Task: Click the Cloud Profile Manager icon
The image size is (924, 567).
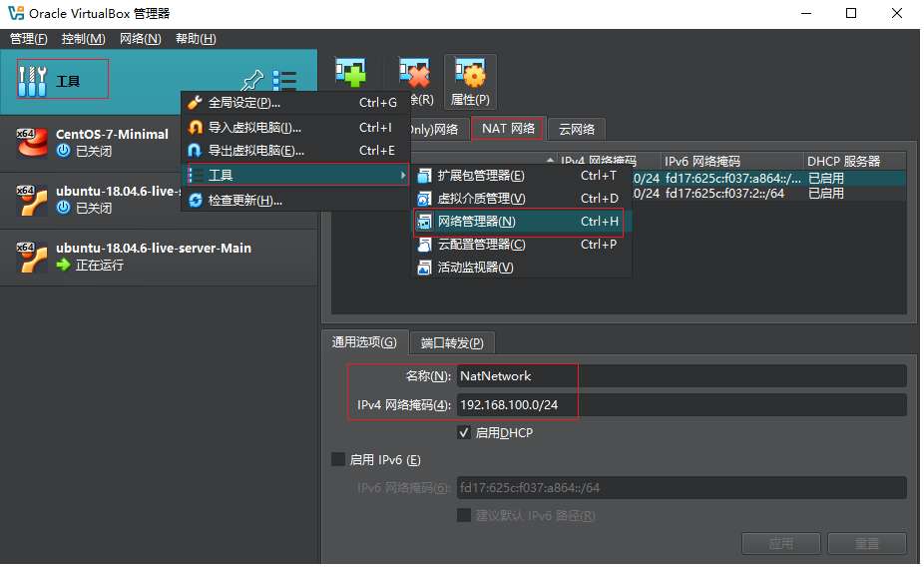Action: coord(424,245)
